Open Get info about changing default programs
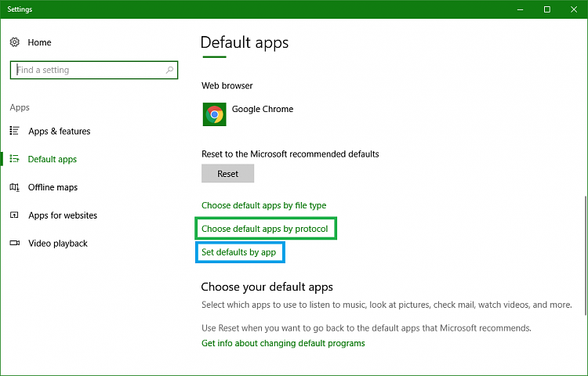588x376 pixels. (283, 343)
